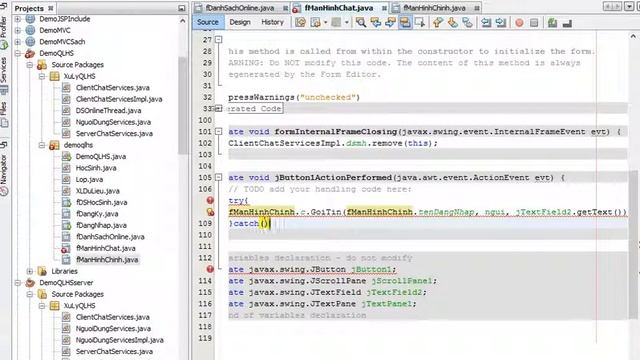
Task: Click the DemoQLHS project coffee-cup icon
Action: (x=30, y=53)
